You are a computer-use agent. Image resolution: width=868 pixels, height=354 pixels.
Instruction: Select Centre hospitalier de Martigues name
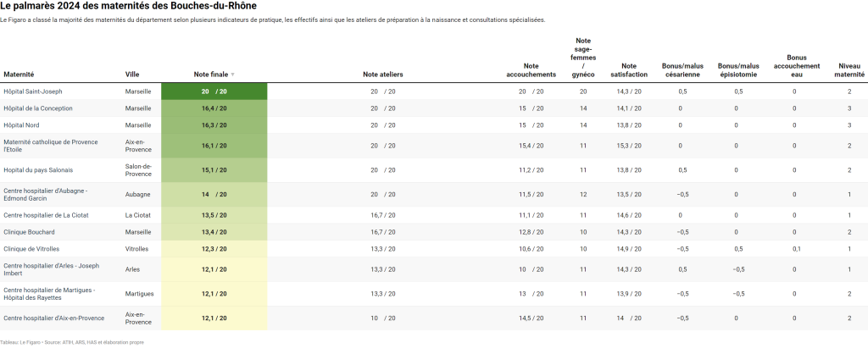(x=49, y=294)
